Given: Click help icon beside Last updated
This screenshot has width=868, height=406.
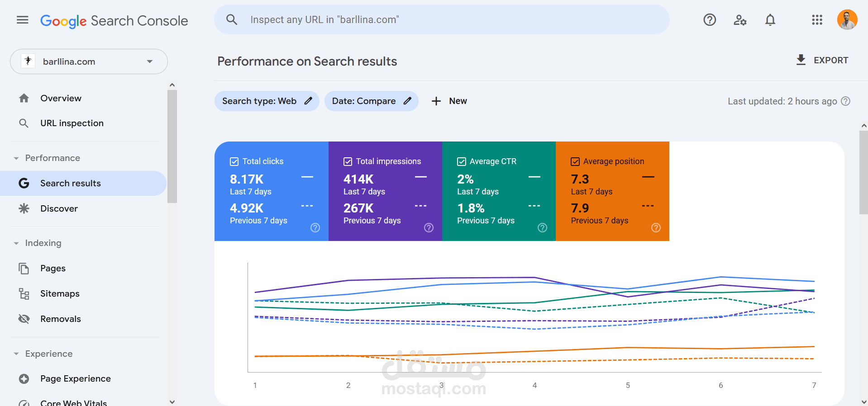Looking at the screenshot, I should click(x=845, y=101).
